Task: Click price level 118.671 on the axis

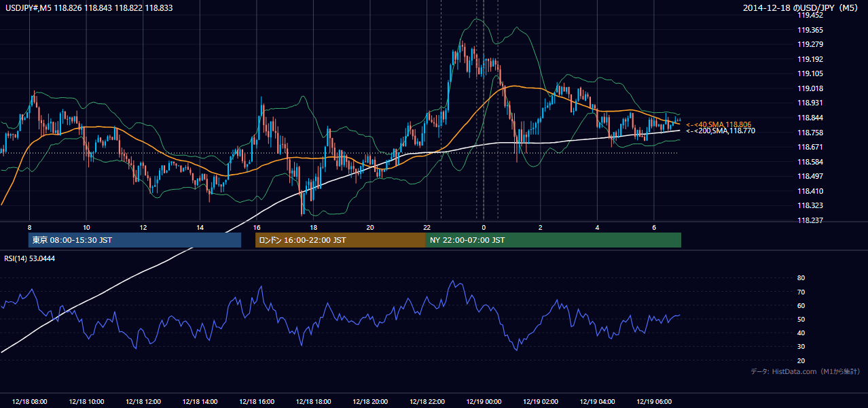Action: (x=810, y=147)
